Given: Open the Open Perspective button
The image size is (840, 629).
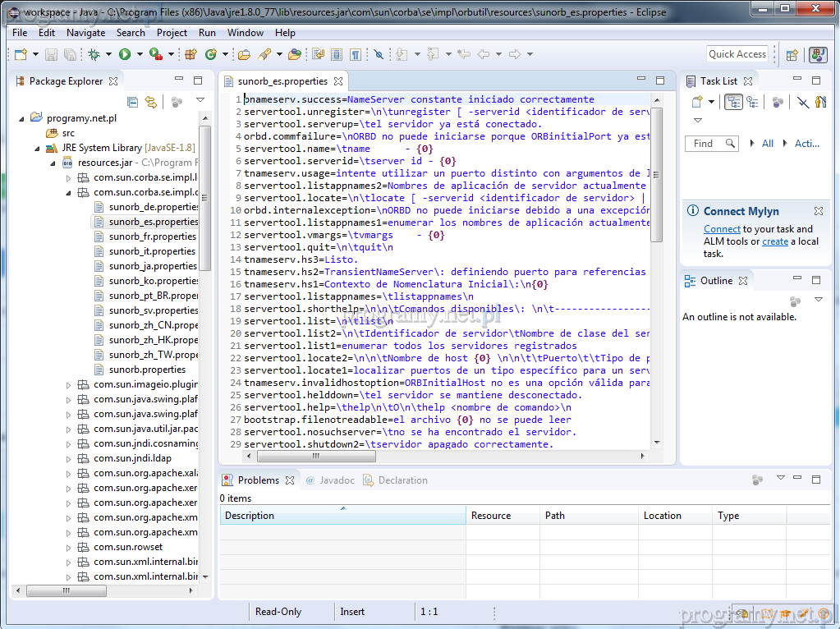Looking at the screenshot, I should pyautogui.click(x=792, y=54).
